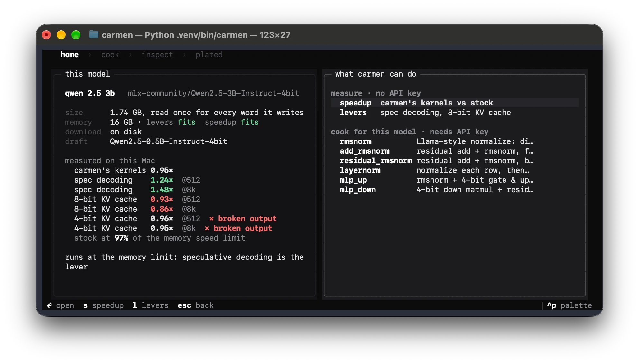Click the mlx-community/Qwen2.5-3B-Instruct-4bit repo path
The width and height of the screenshot is (639, 364).
point(214,93)
